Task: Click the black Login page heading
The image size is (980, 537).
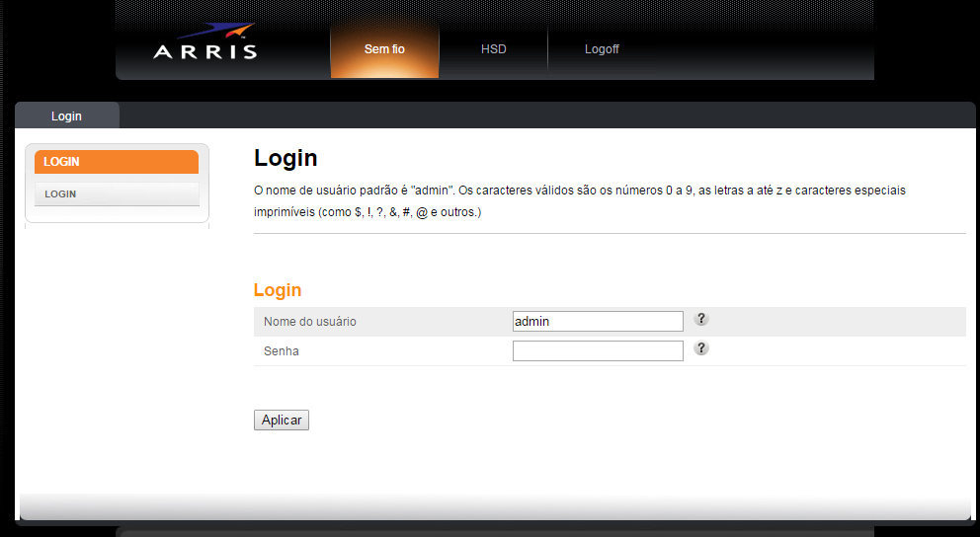Action: pos(286,158)
